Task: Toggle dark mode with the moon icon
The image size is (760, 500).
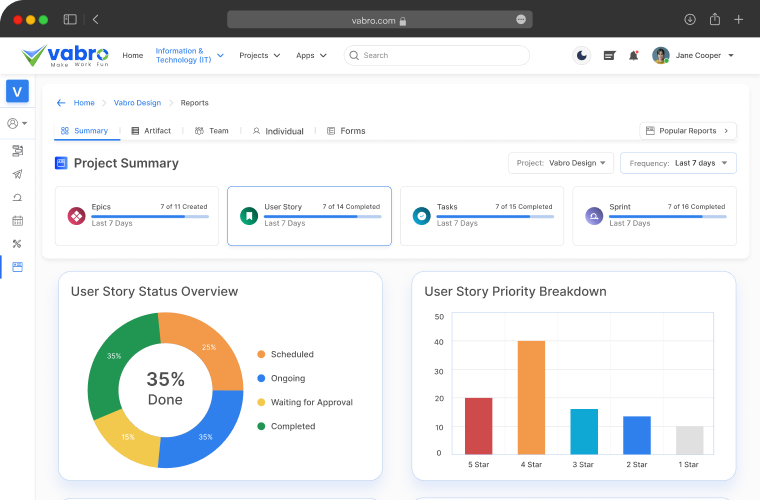Action: click(x=582, y=55)
